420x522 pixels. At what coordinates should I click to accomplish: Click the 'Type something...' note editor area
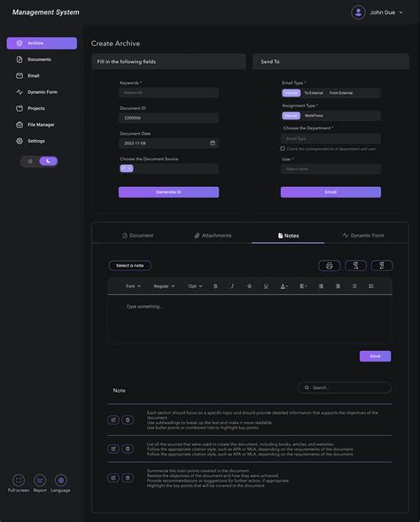(250, 319)
